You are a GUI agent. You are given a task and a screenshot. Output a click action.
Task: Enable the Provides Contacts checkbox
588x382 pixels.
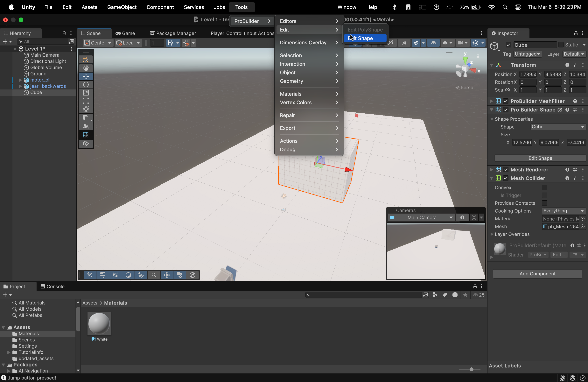tap(544, 203)
